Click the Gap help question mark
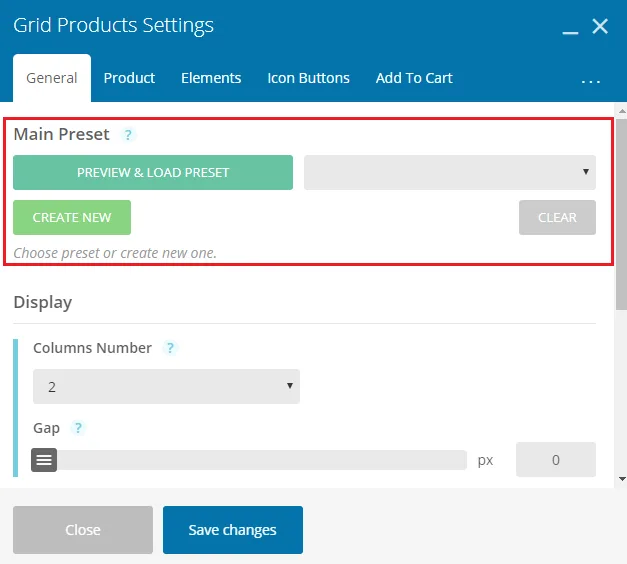The width and height of the screenshot is (627, 564). pyautogui.click(x=78, y=428)
